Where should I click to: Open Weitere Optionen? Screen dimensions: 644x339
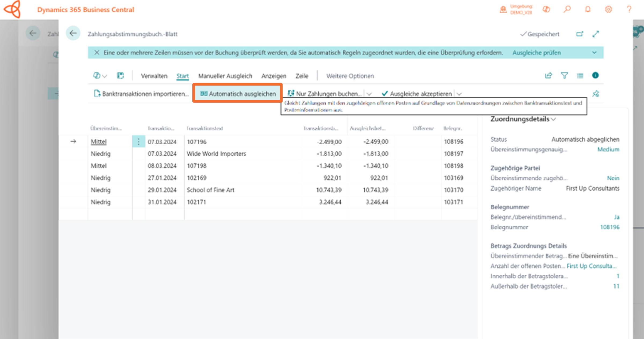[350, 76]
